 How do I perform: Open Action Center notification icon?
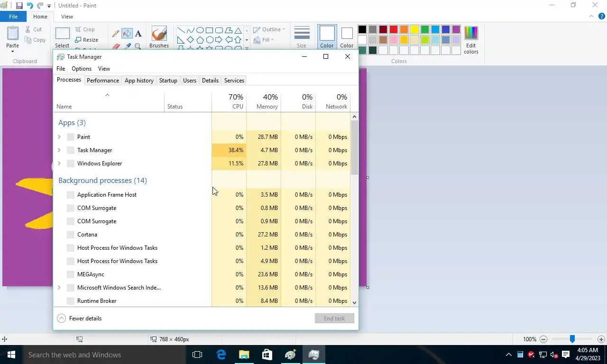click(x=565, y=355)
